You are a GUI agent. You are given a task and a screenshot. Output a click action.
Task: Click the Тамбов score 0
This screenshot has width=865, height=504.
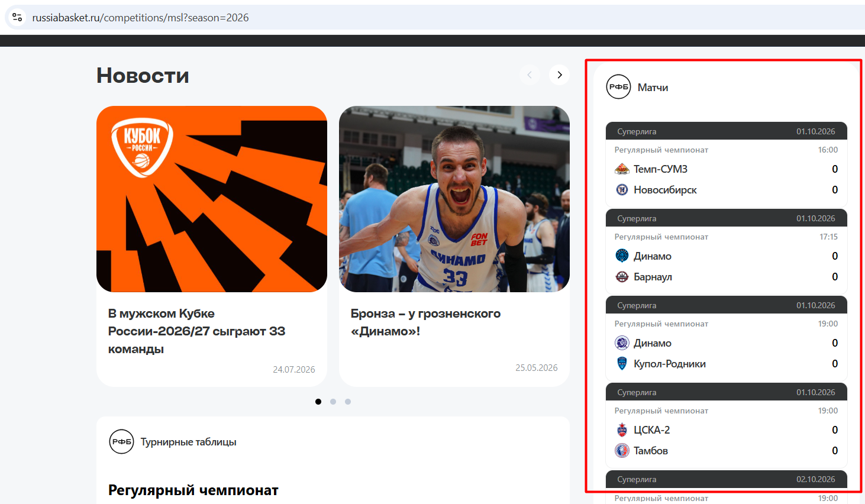(835, 451)
